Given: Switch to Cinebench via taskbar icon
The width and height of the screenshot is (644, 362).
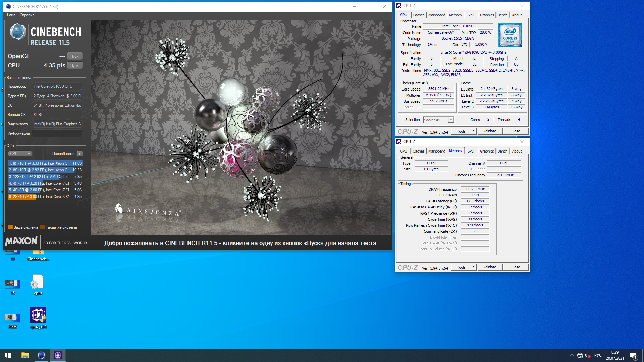Looking at the screenshot, I should point(41,355).
